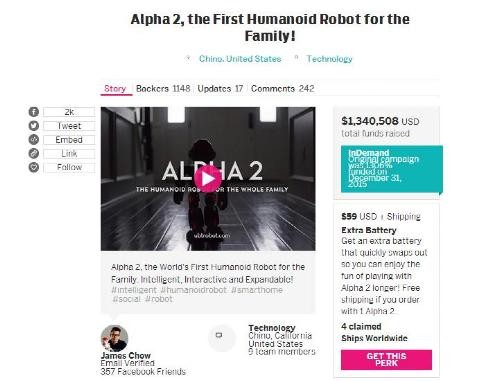
Task: Click the InDemand campaign banner
Action: (392, 169)
